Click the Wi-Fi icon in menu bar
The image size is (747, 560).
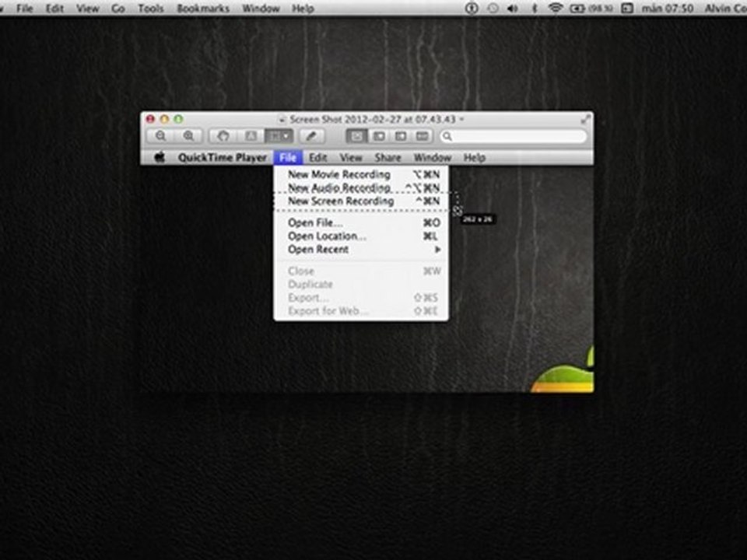[x=555, y=8]
